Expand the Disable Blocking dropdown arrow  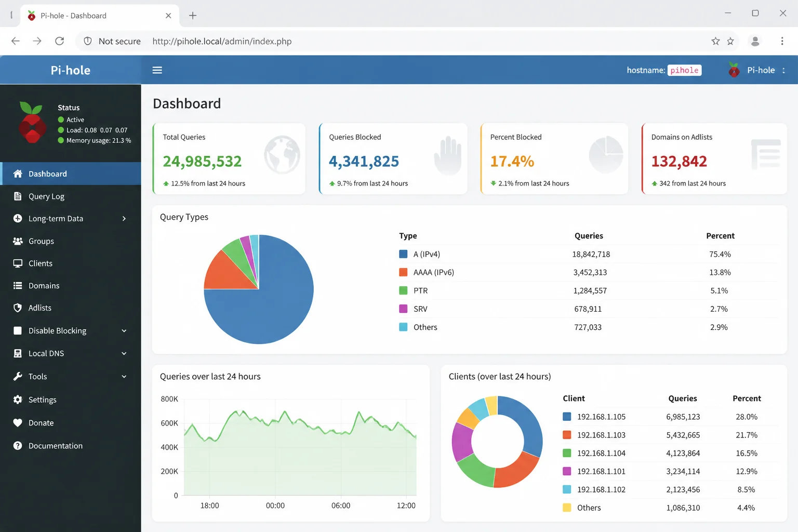124,331
